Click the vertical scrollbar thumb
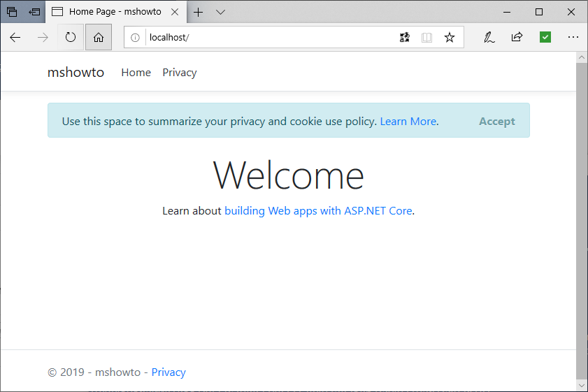Screen dimensions: 588x392 [582, 221]
